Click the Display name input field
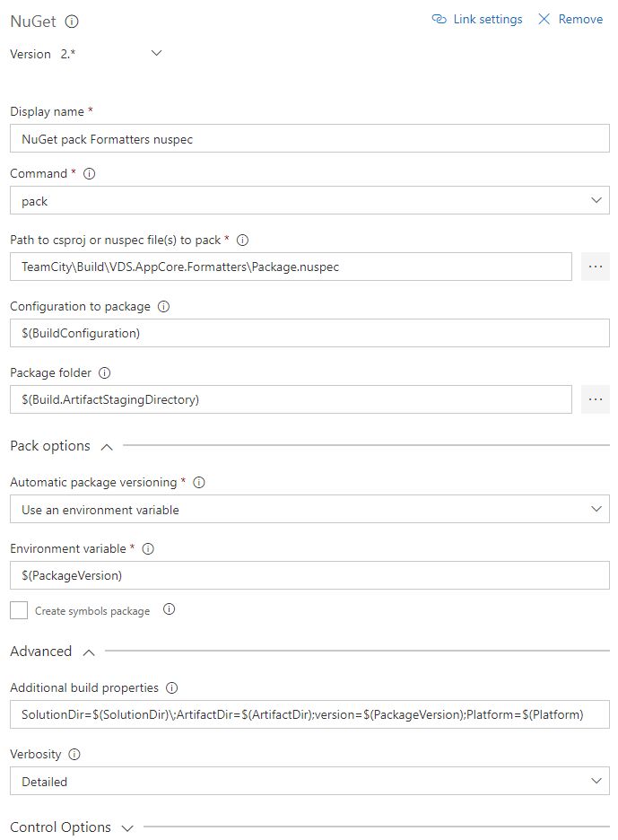Image resolution: width=618 pixels, height=840 pixels. click(309, 139)
